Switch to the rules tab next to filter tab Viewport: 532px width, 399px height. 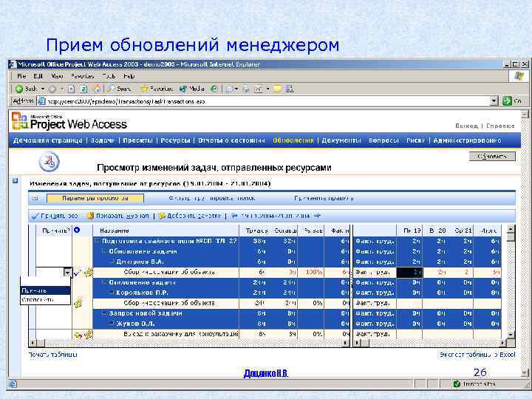pyautogui.click(x=324, y=198)
